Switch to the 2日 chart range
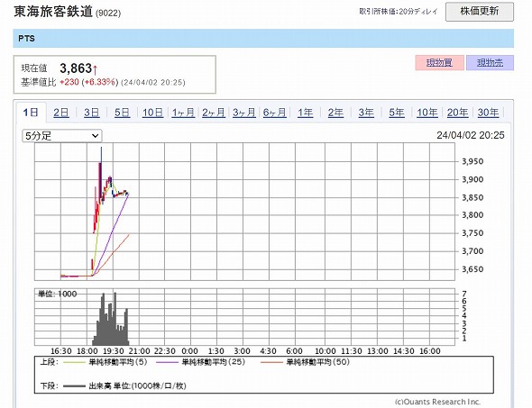The image size is (532, 408). (x=61, y=113)
